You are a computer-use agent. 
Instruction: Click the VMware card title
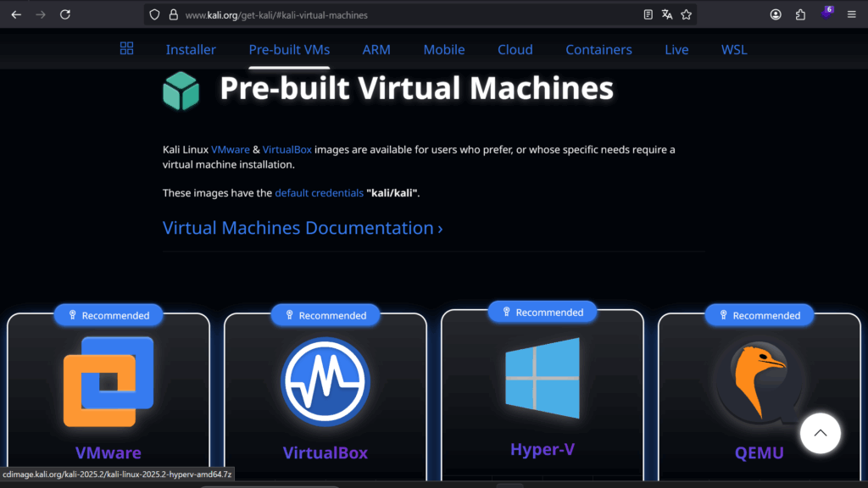pos(108,453)
